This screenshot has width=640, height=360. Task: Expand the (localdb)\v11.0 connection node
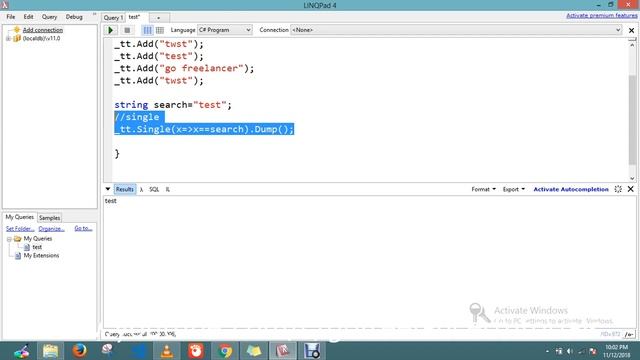tap(8, 39)
